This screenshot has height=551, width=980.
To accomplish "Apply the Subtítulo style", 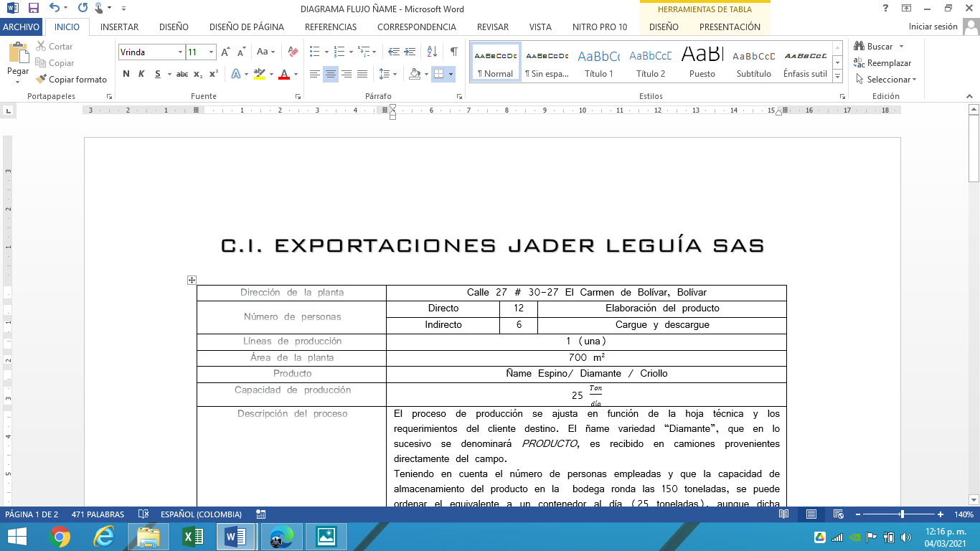I will point(754,62).
